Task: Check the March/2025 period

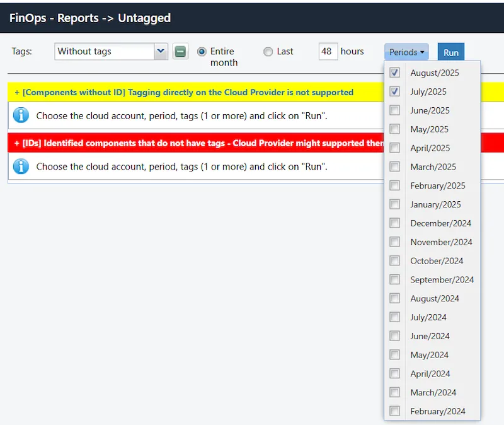Action: 394,166
